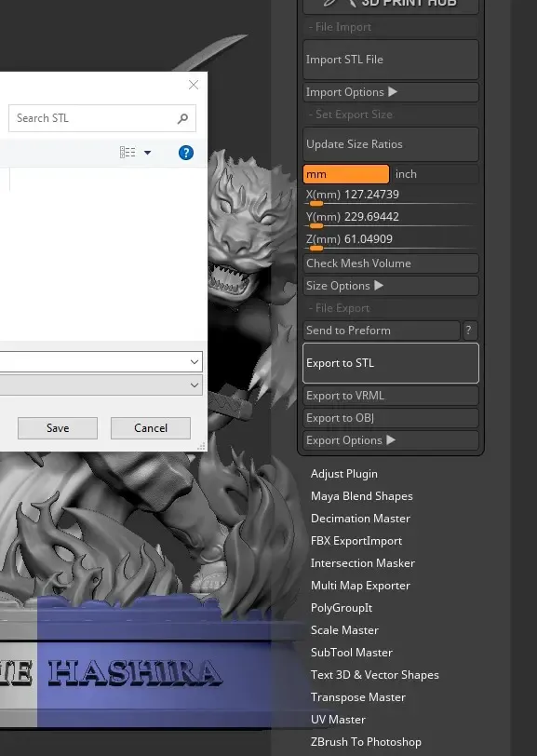Click Export to STL
The image size is (537, 756).
391,363
